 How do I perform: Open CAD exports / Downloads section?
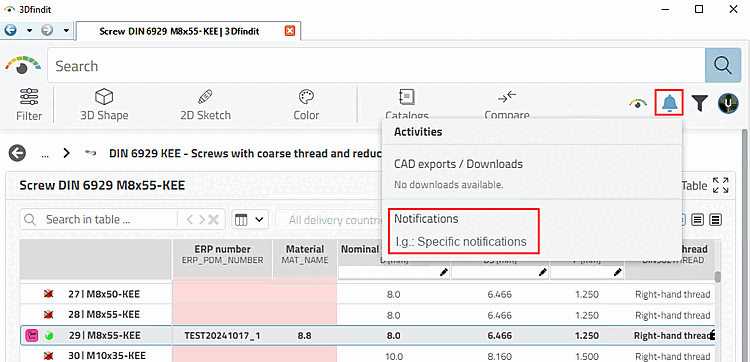coord(458,164)
